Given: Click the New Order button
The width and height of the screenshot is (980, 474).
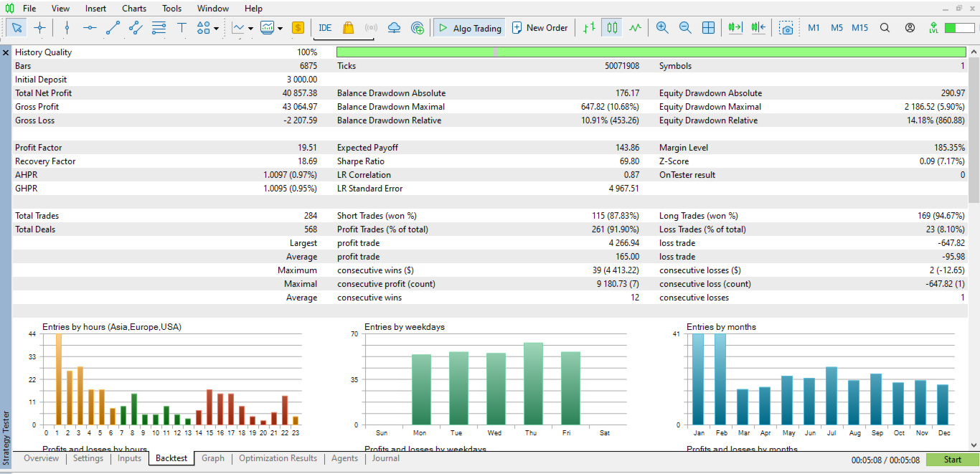Looking at the screenshot, I should (540, 28).
